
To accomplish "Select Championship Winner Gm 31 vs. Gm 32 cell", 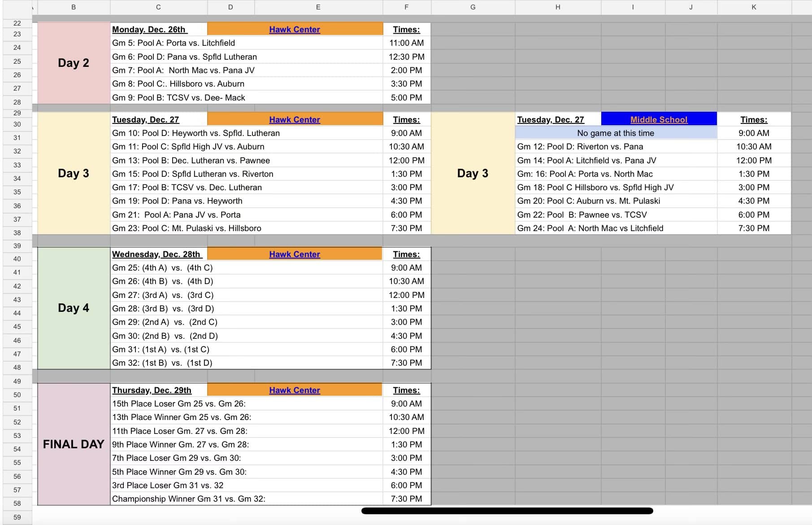I will (x=247, y=499).
